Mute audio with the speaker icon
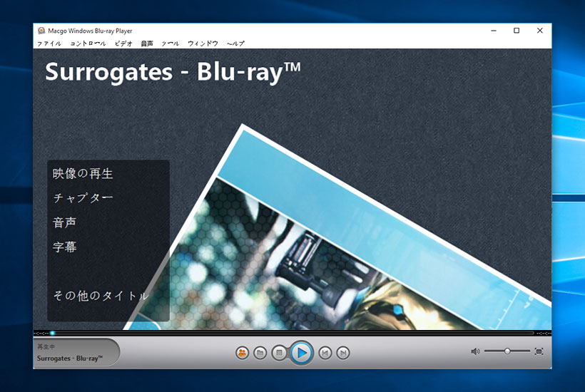The height and width of the screenshot is (392, 585). (x=475, y=351)
